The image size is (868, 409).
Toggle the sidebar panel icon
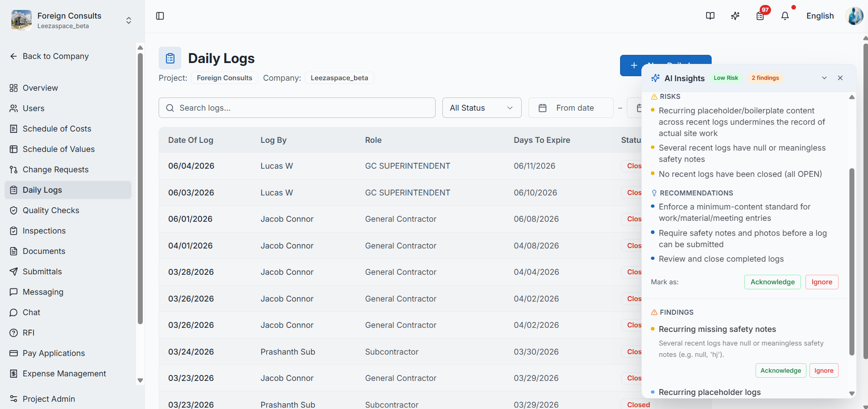pyautogui.click(x=160, y=16)
